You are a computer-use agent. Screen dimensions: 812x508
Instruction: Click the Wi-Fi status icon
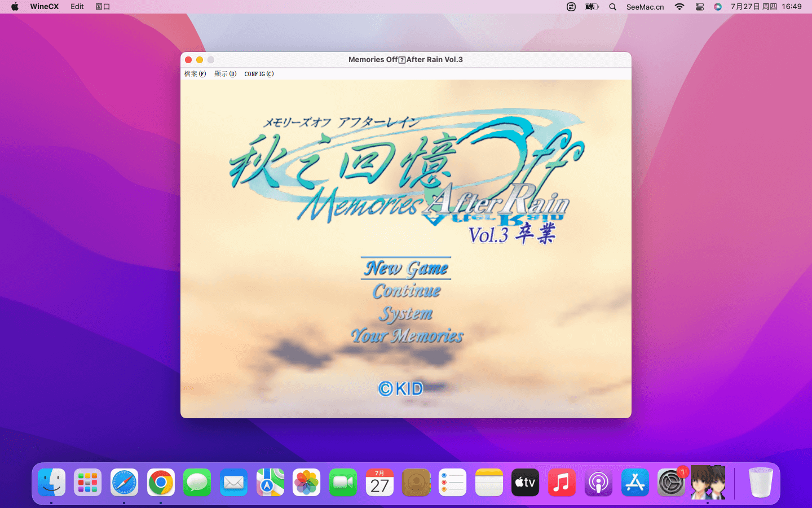679,7
